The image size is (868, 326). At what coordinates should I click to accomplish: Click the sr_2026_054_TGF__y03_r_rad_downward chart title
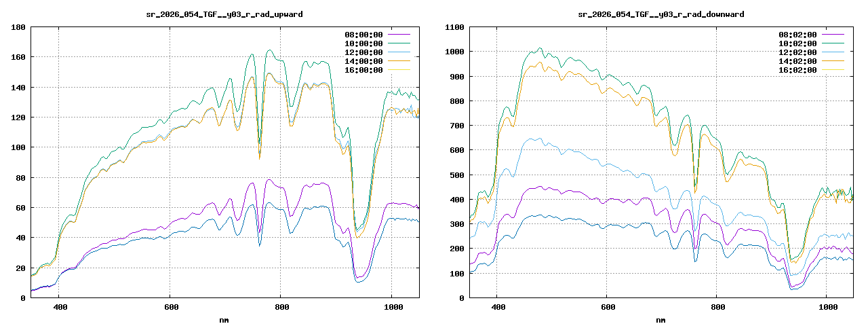[x=660, y=14]
